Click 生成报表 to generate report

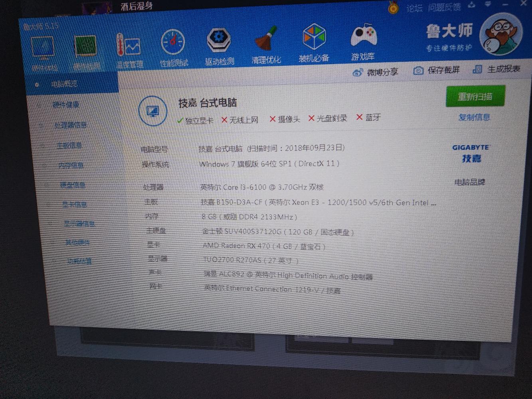pos(496,69)
